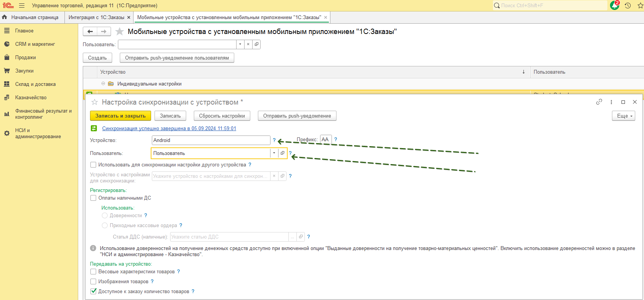Go forward with the right arrow button
Screen dimensions: 644x300
point(104,32)
